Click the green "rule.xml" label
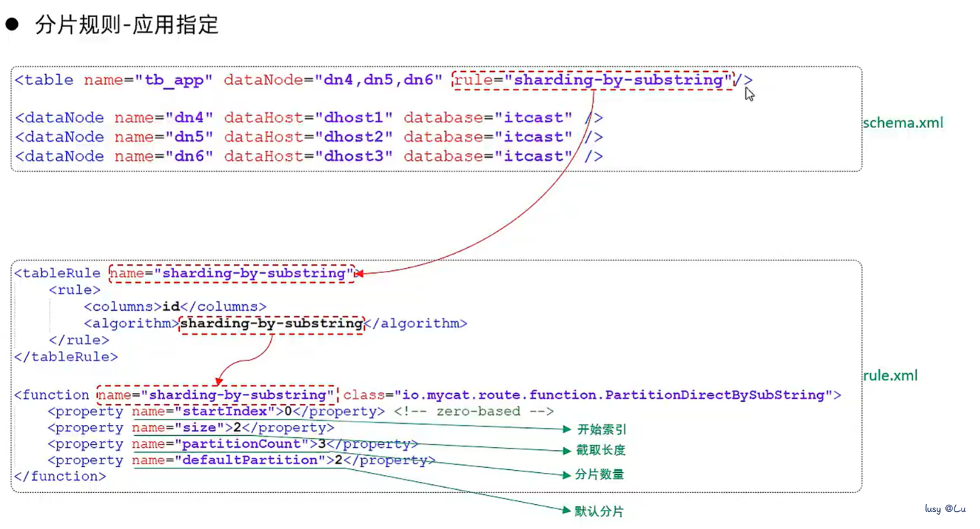This screenshot has height=529, width=980. (x=890, y=375)
